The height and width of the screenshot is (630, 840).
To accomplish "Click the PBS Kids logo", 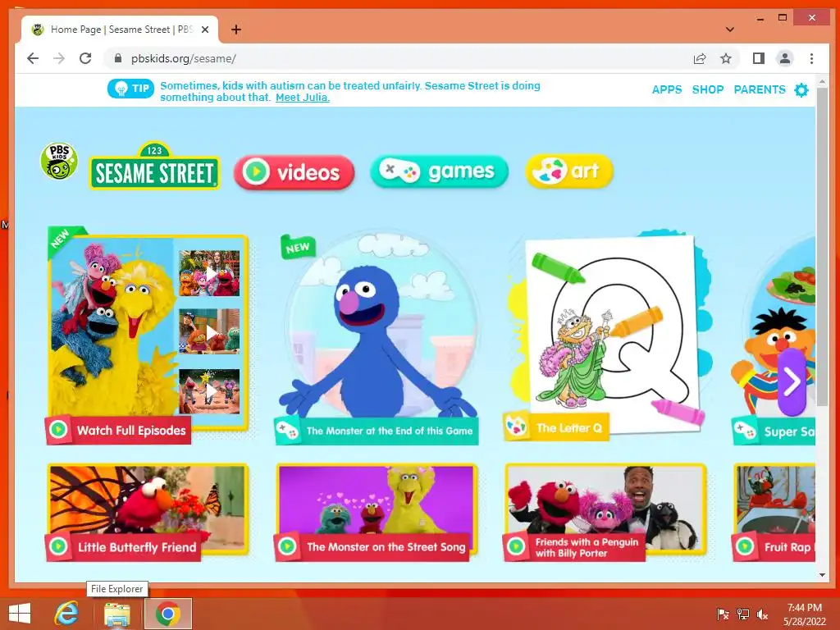I will pyautogui.click(x=59, y=162).
